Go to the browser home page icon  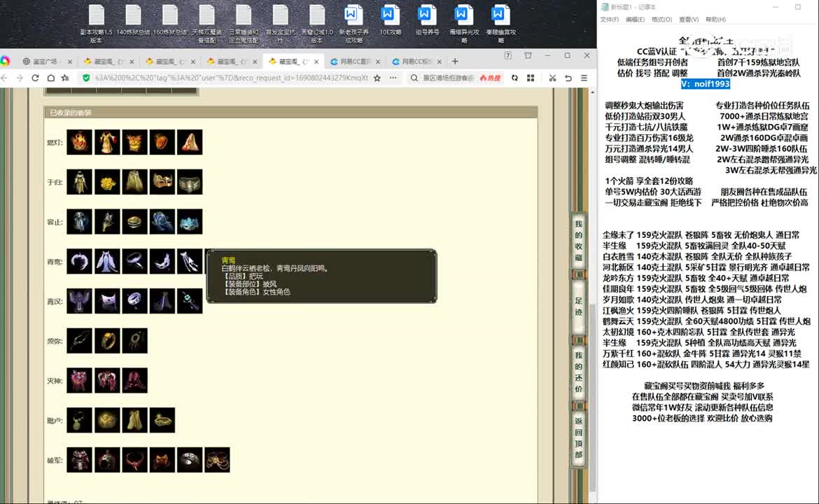click(x=50, y=78)
